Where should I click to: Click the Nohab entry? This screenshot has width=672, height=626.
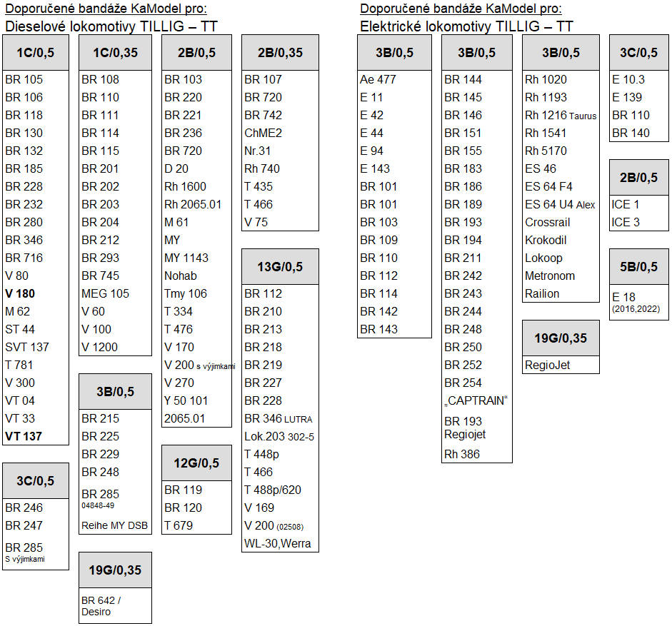tap(180, 276)
